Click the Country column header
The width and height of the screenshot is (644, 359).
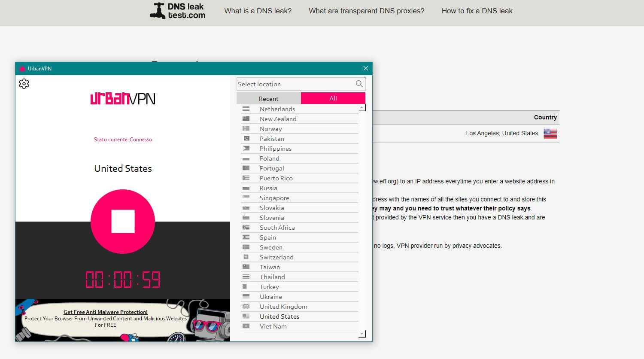coord(545,117)
